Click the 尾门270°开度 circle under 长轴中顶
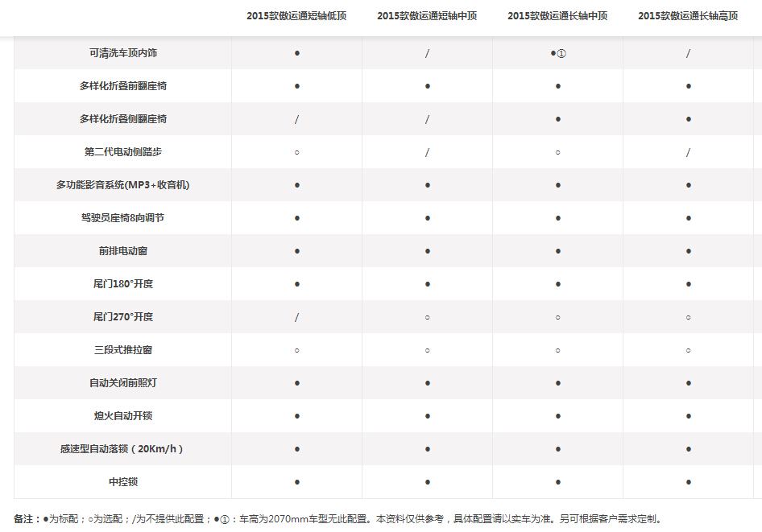This screenshot has width=762, height=532. (x=558, y=317)
